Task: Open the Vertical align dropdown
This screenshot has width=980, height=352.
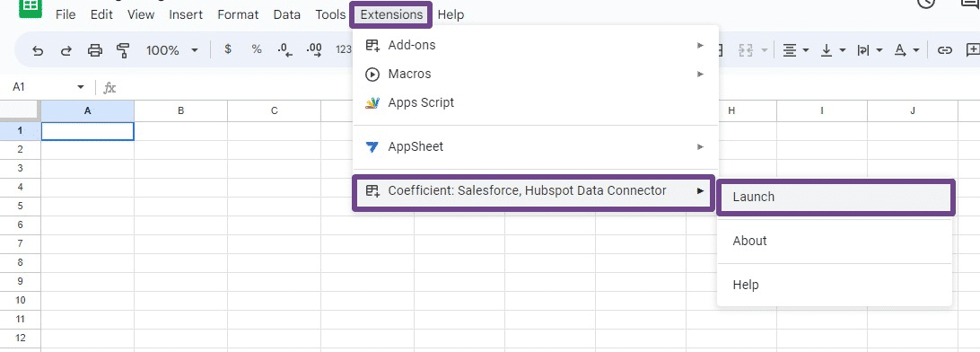Action: (833, 50)
